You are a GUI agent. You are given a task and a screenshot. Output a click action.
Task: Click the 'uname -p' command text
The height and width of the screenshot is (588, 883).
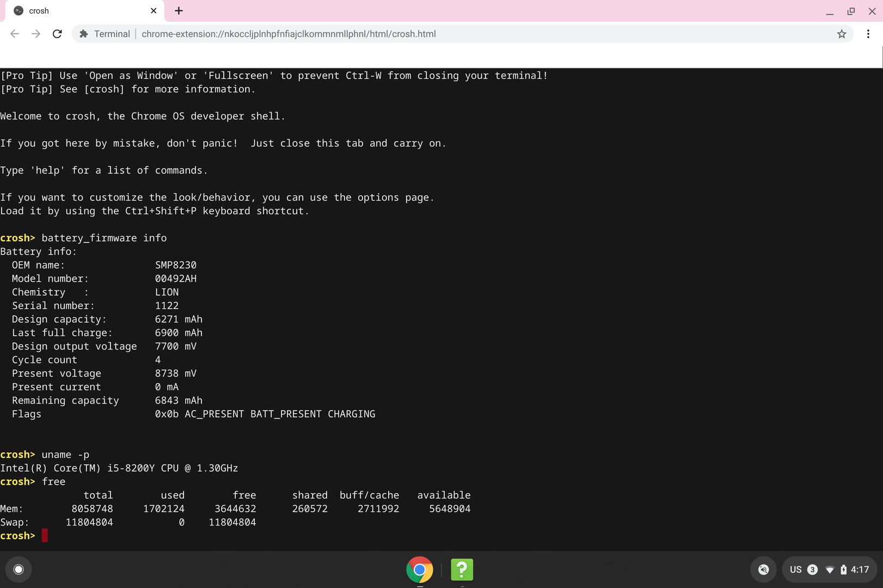[x=65, y=455]
